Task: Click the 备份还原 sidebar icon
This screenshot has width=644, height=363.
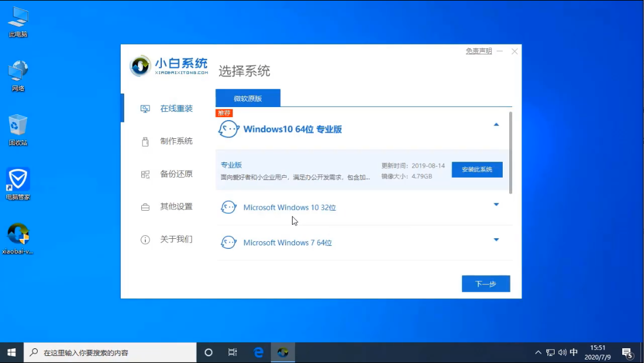Action: [x=144, y=174]
